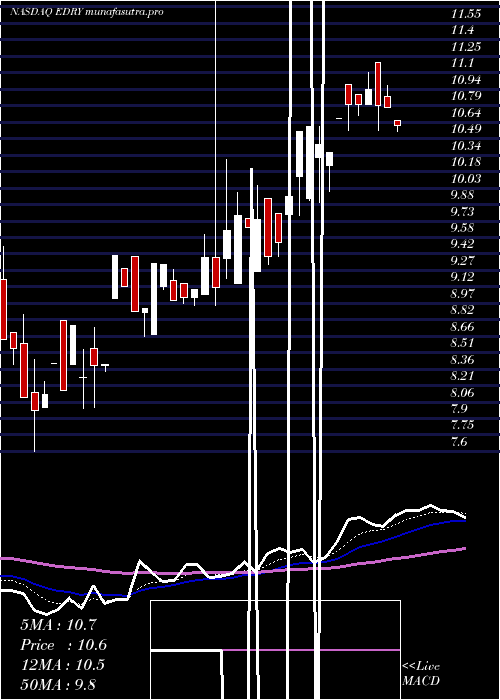
Task: Click the blue 12MA line at its right end
Action: (x=463, y=521)
